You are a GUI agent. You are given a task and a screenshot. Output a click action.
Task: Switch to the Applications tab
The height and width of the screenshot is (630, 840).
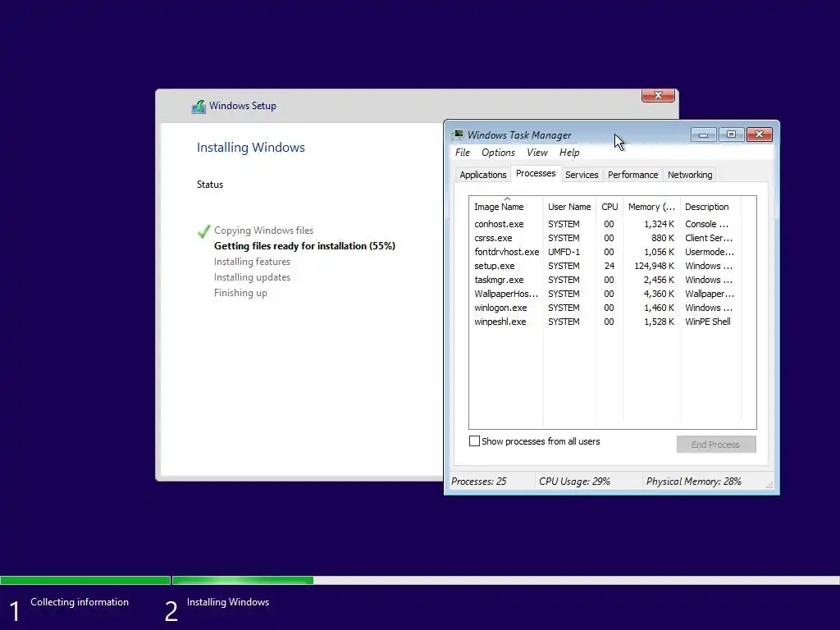pyautogui.click(x=482, y=175)
